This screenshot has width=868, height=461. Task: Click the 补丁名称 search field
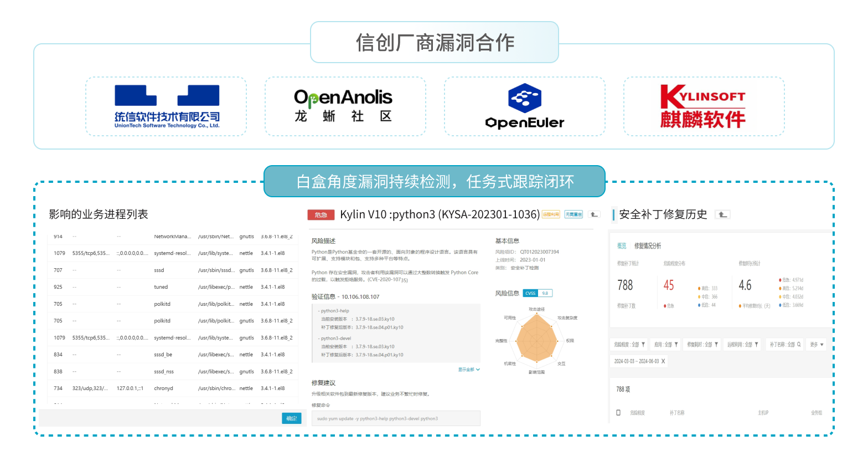click(785, 345)
